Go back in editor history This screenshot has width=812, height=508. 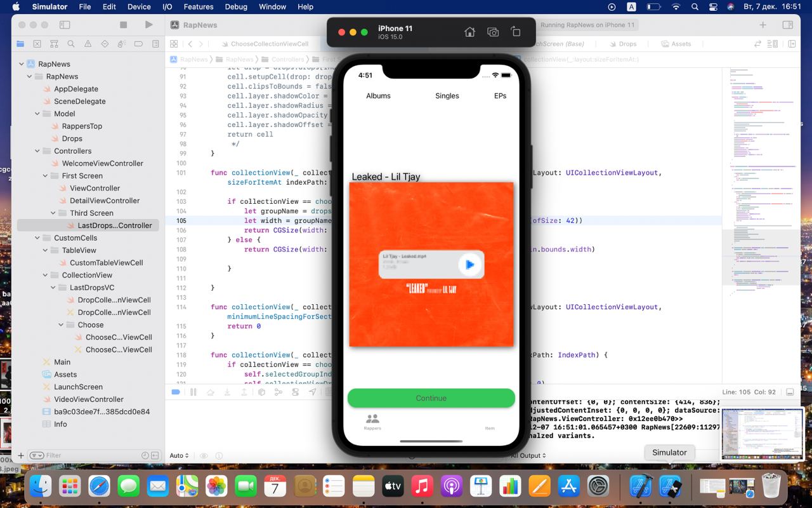[190, 44]
